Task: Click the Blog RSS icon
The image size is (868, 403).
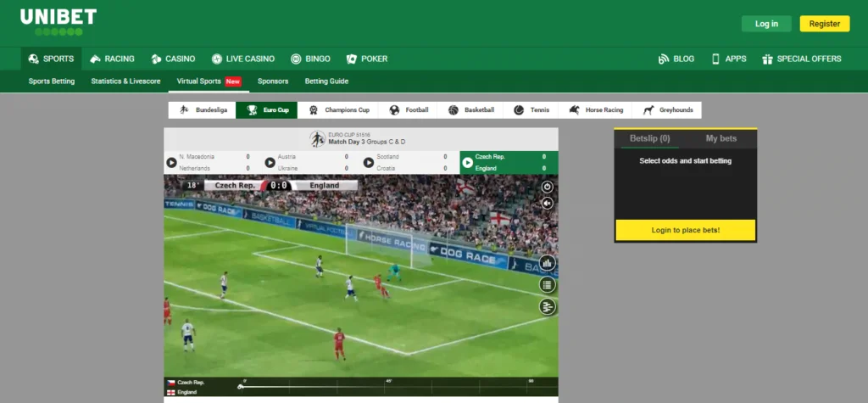Action: coord(663,59)
